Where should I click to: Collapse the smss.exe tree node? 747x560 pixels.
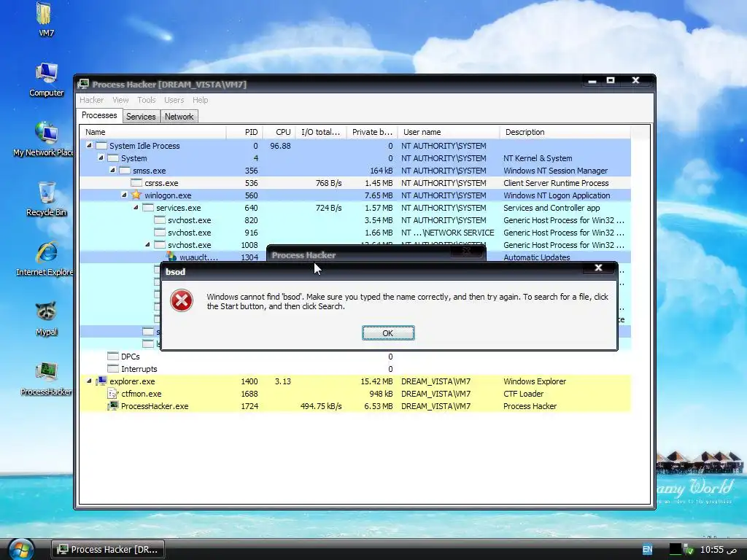pos(112,170)
